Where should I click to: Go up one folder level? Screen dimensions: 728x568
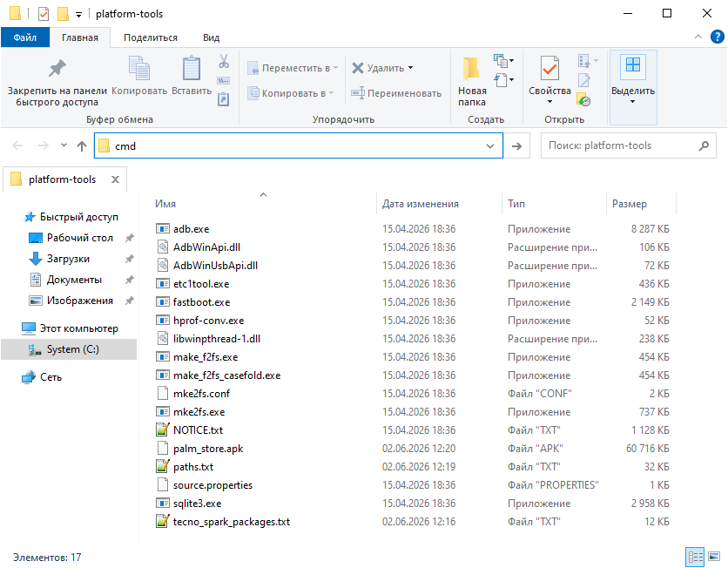(x=82, y=146)
